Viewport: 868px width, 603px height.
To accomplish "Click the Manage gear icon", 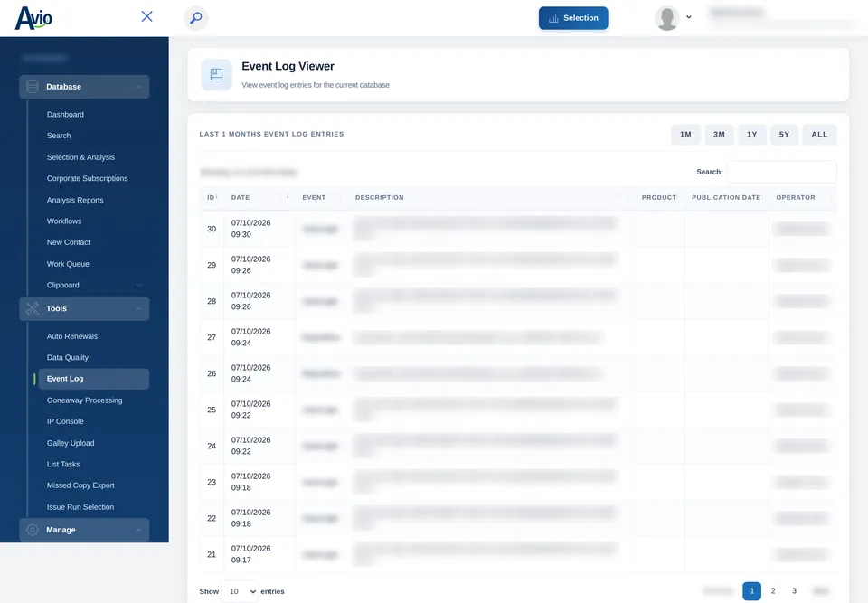I will click(33, 530).
